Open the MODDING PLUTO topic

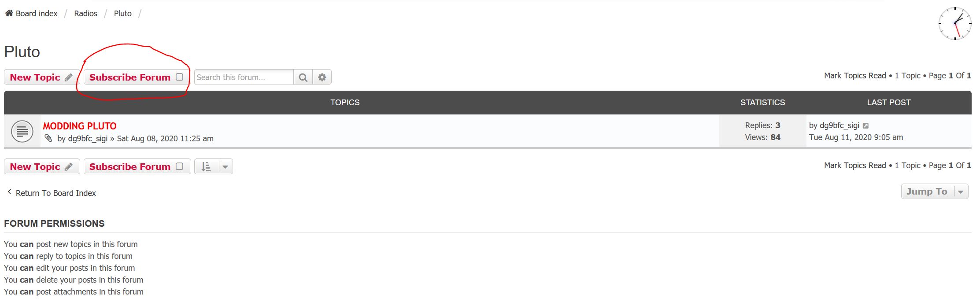[80, 126]
